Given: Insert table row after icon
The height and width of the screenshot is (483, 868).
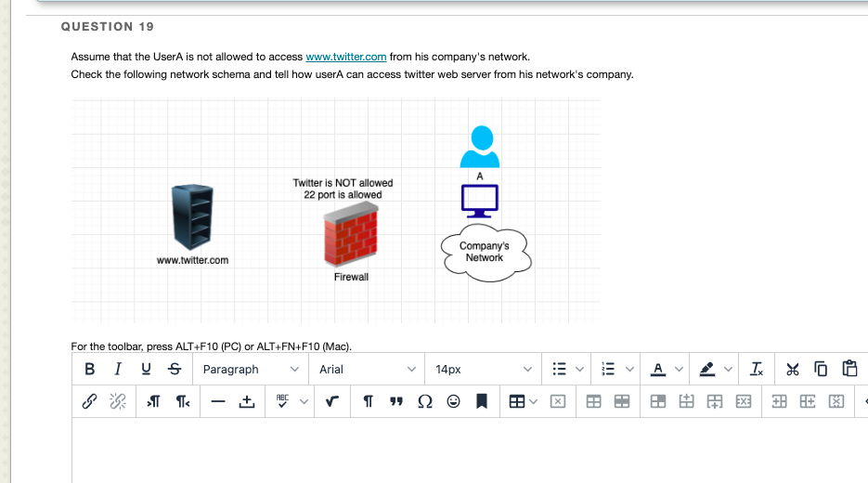Looking at the screenshot, I should (x=715, y=401).
